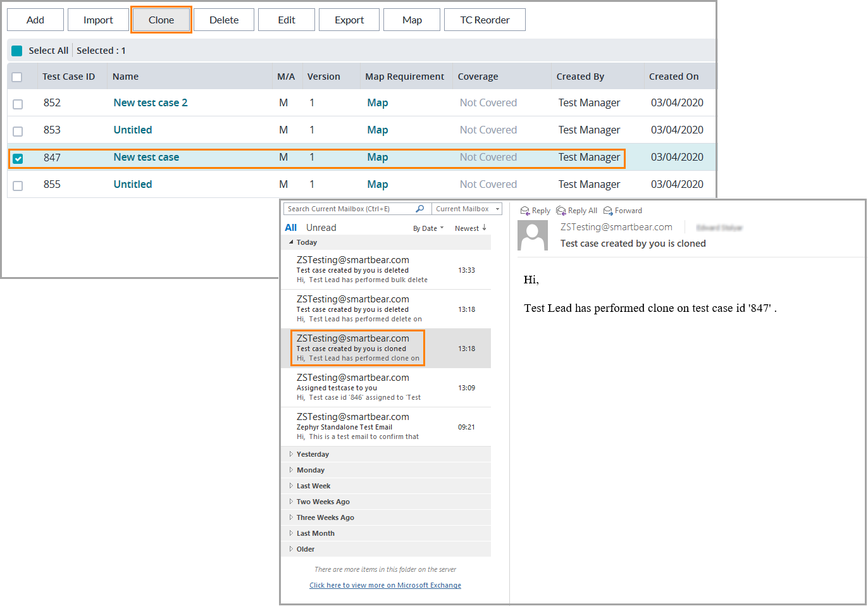Image resolution: width=868 pixels, height=606 pixels.
Task: Toggle the table header checkbox
Action: point(17,77)
